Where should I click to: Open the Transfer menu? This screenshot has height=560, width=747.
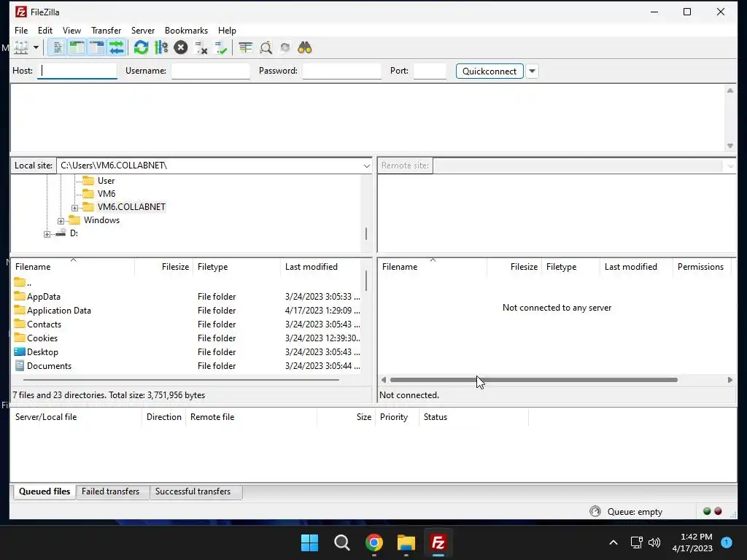click(x=107, y=31)
